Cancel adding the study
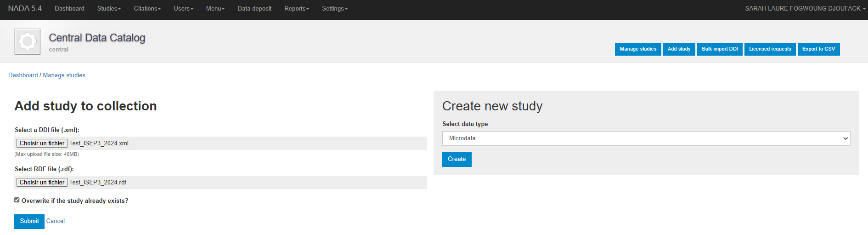Screen dimensions: 868x235 [x=56, y=221]
